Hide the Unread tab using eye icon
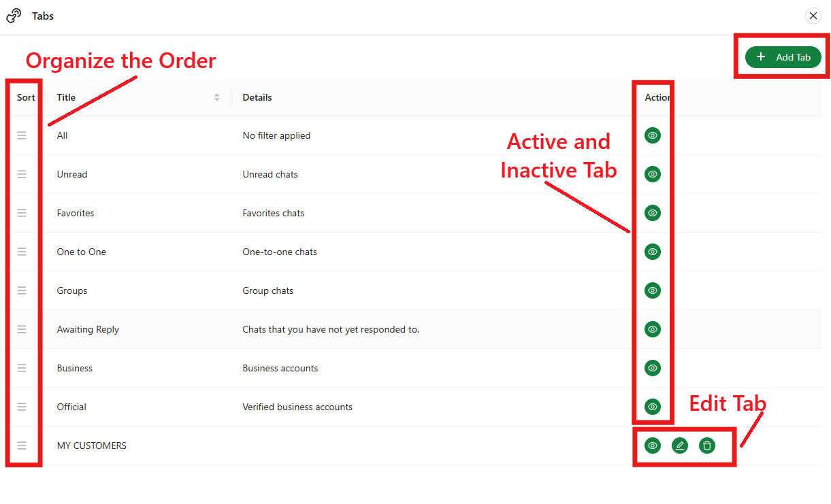Viewport: 831px width, 504px height. pyautogui.click(x=653, y=174)
